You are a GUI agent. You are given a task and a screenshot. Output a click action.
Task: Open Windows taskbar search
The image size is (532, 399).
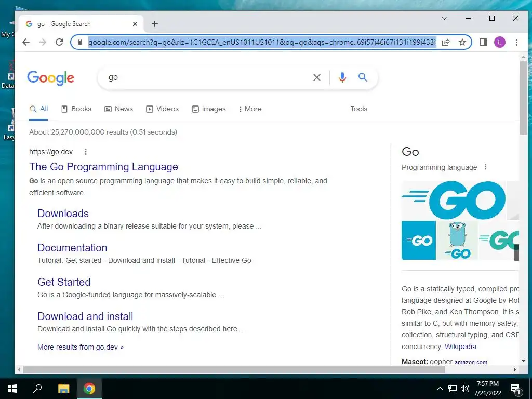point(37,389)
